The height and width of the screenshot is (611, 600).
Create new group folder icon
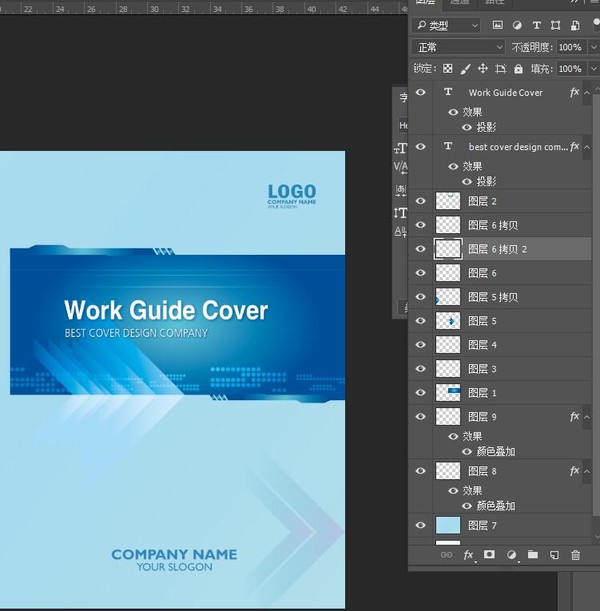(533, 554)
